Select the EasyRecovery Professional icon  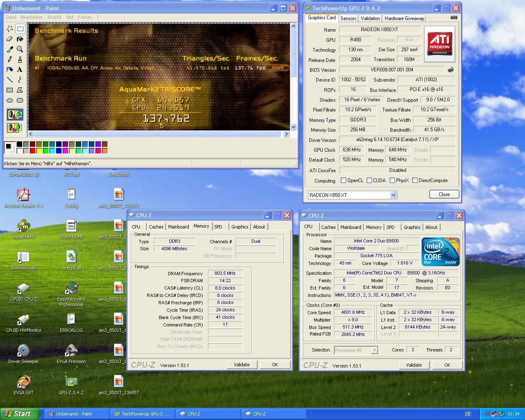[71, 294]
